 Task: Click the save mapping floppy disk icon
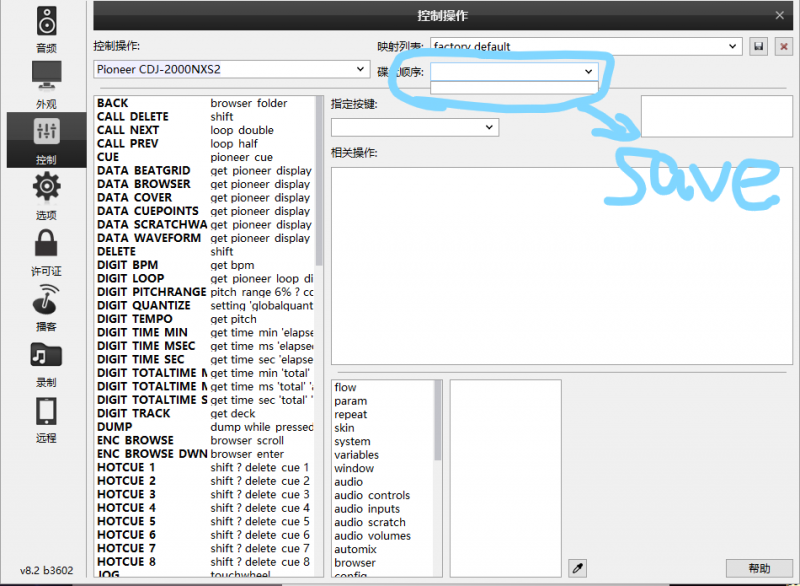tap(759, 47)
